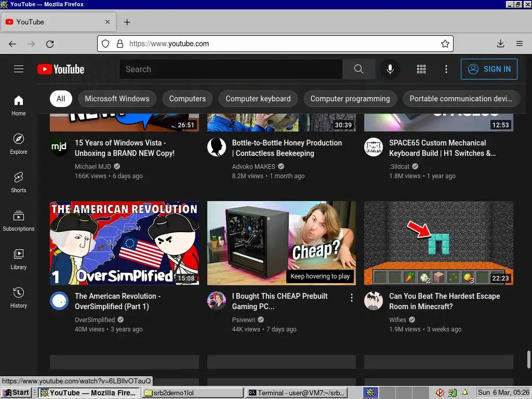View site security padlock info
Viewport: 532px width, 399px height.
coord(120,44)
